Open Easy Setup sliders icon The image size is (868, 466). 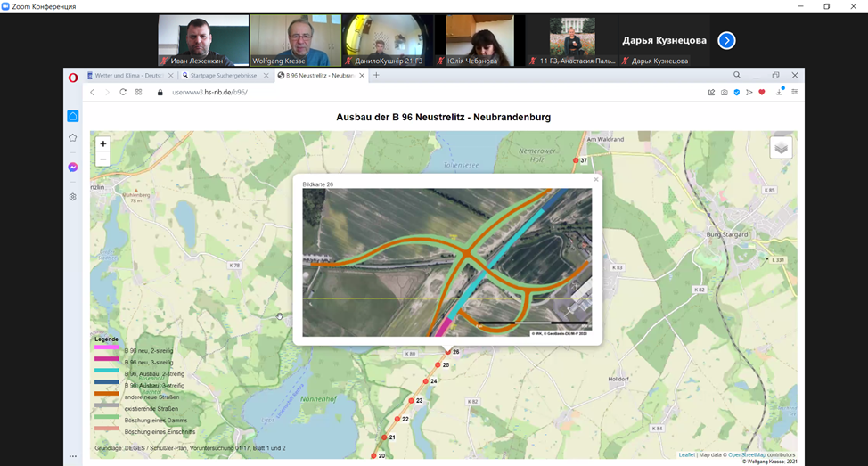(794, 93)
